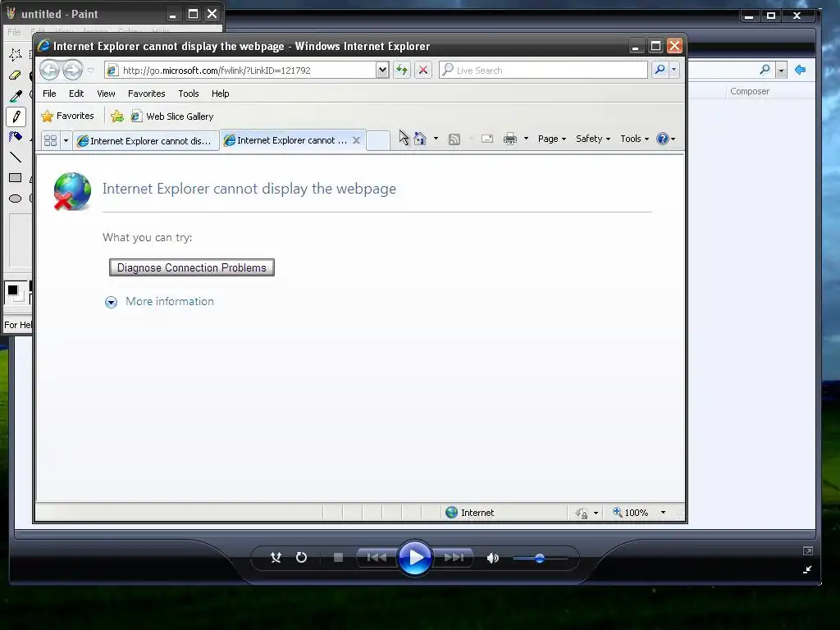
Task: Open the Internet Explorer Edit menu
Action: 76,94
